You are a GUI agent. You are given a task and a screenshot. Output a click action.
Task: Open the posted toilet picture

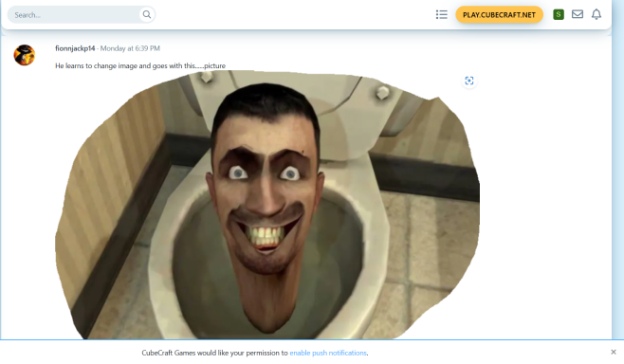tap(267, 205)
